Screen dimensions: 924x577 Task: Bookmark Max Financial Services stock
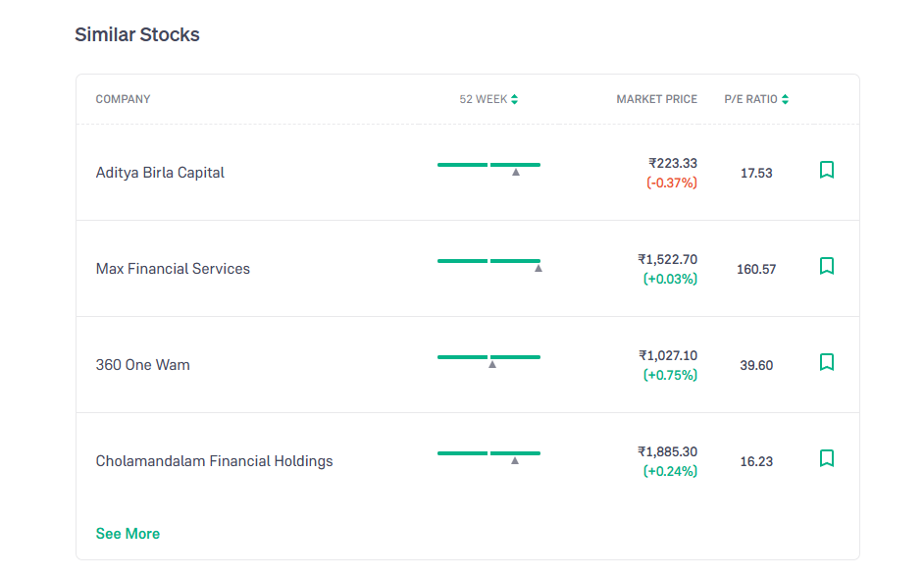coord(827,266)
